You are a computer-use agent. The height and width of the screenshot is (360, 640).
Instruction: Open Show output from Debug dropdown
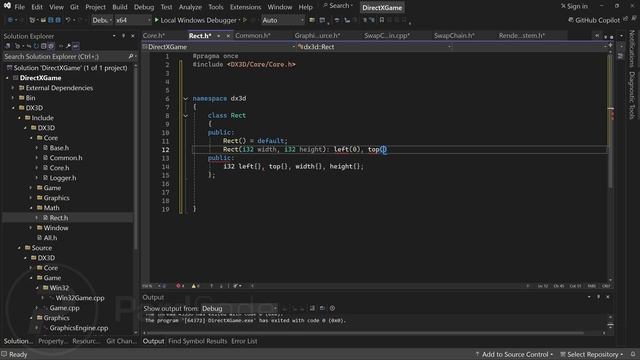(239, 309)
